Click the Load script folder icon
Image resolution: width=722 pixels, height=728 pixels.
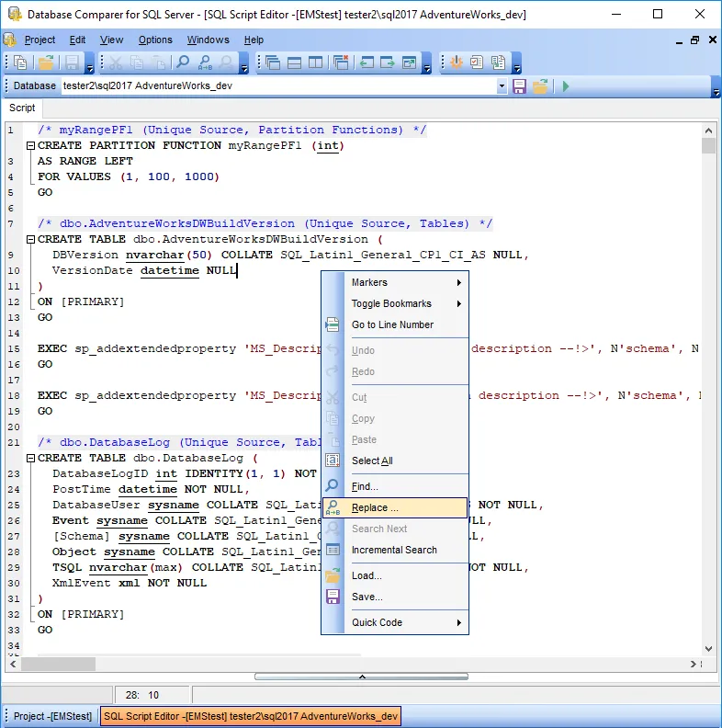pos(540,86)
